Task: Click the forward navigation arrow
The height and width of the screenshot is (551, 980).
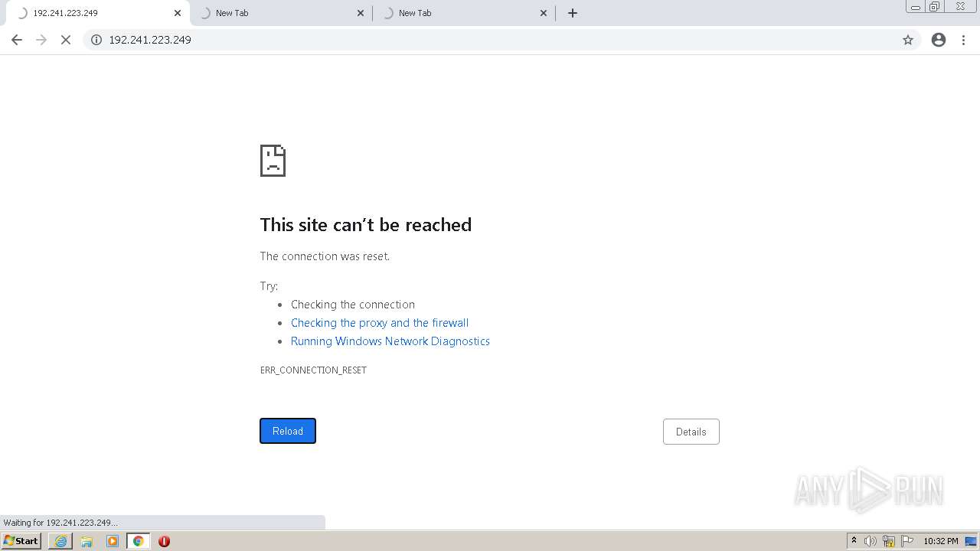Action: (x=41, y=40)
